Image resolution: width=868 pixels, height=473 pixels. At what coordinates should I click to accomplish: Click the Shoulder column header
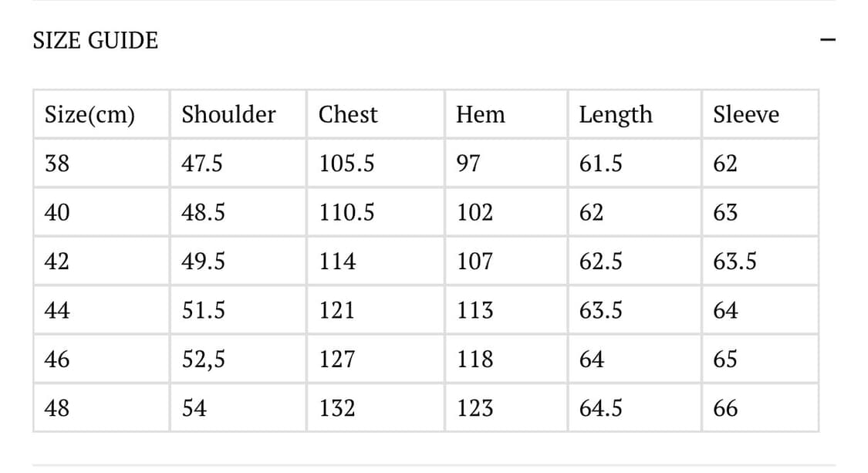228,115
